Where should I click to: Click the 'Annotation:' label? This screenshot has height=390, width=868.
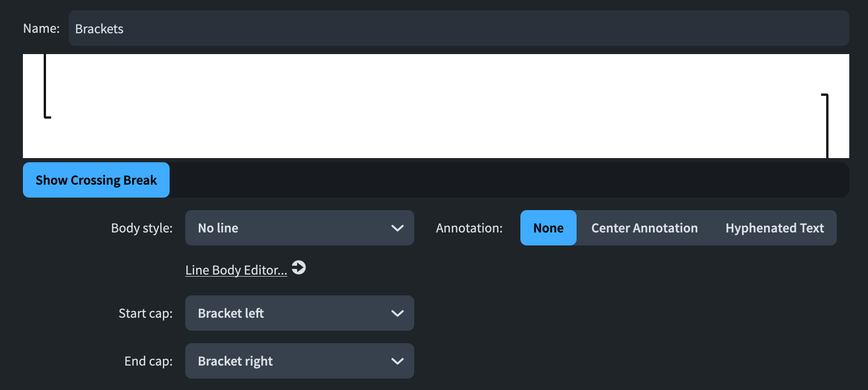(469, 228)
